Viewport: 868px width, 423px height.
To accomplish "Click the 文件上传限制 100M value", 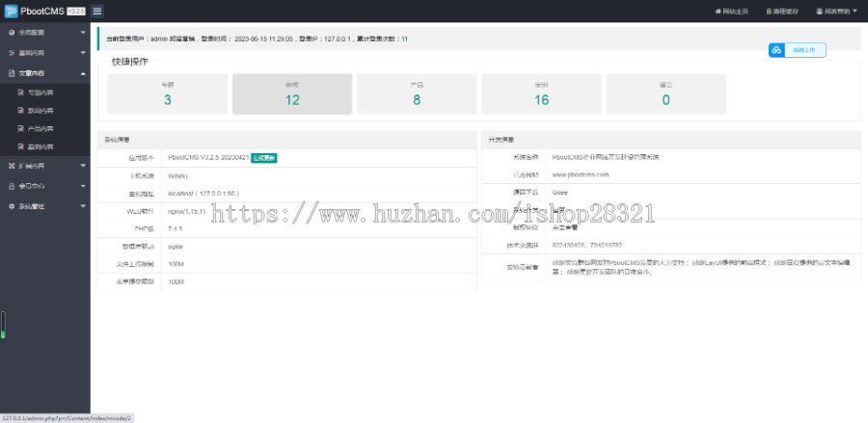I will [x=176, y=264].
